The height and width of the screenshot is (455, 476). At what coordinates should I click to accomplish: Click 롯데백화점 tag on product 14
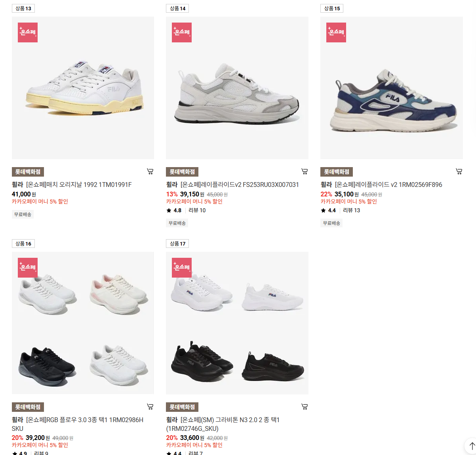pyautogui.click(x=182, y=172)
